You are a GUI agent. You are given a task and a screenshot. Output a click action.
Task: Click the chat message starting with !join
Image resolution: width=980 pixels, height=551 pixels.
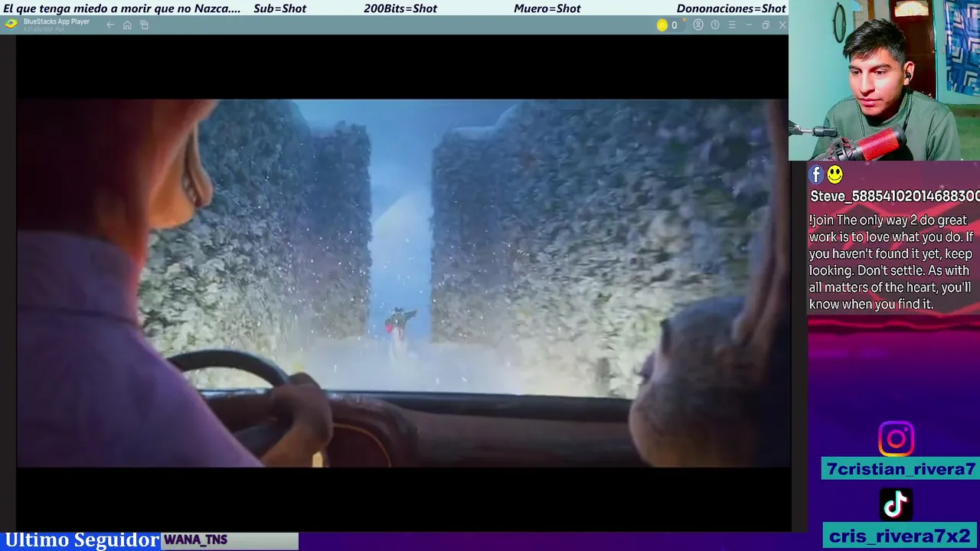point(891,262)
